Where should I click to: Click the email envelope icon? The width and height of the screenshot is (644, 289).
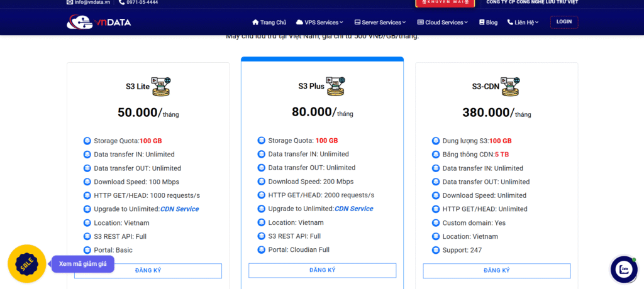click(70, 3)
